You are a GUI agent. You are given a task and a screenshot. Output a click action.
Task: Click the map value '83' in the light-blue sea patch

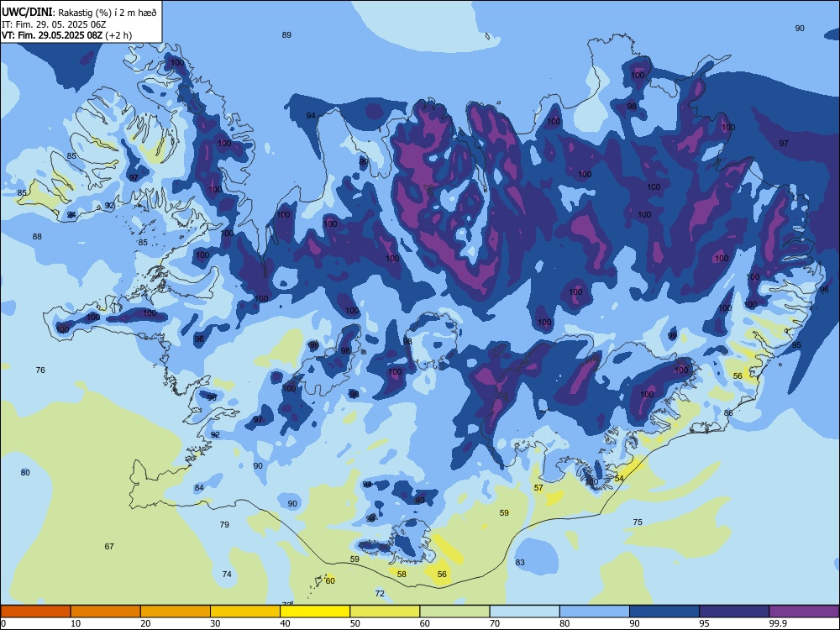(520, 563)
